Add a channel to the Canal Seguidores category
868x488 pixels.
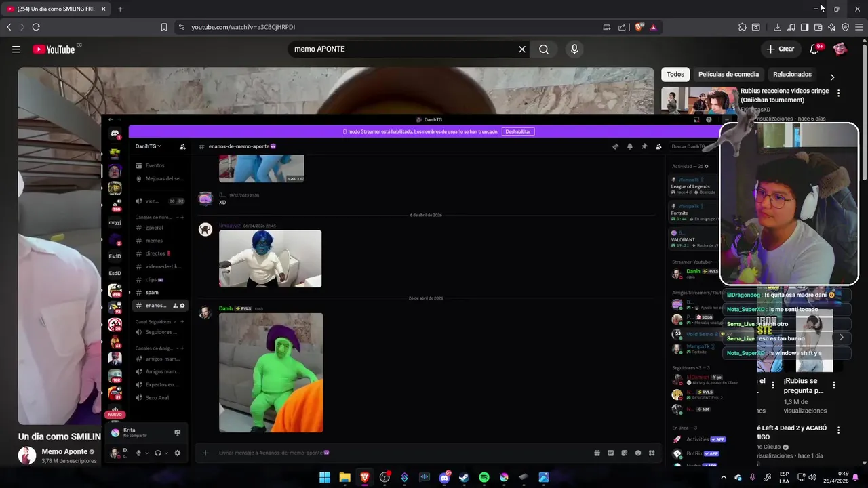[x=182, y=322]
